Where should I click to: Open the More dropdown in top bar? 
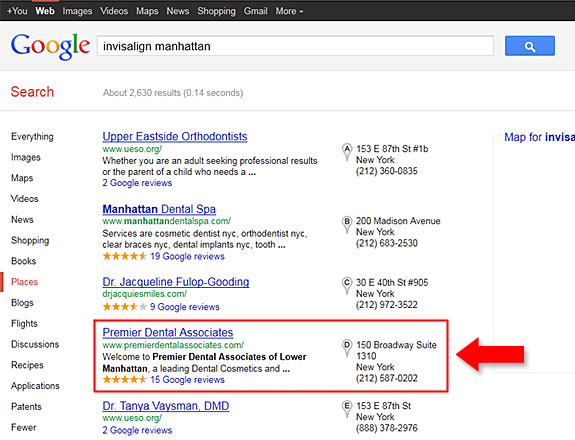click(x=289, y=11)
